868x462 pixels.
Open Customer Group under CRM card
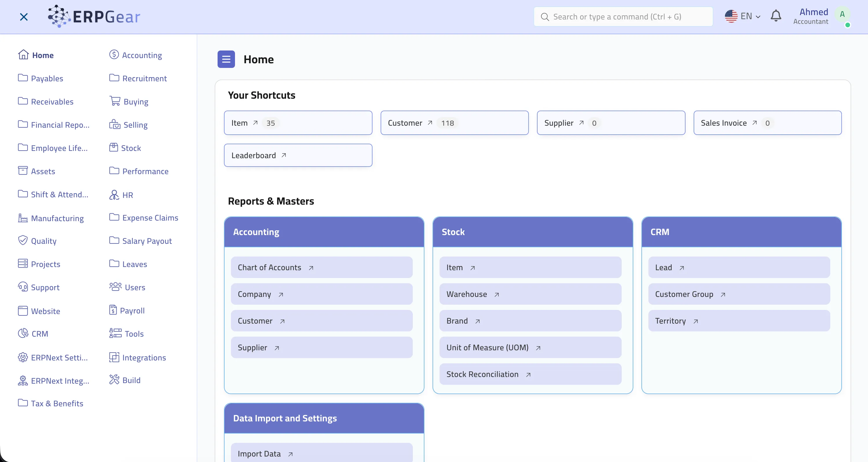tap(739, 294)
